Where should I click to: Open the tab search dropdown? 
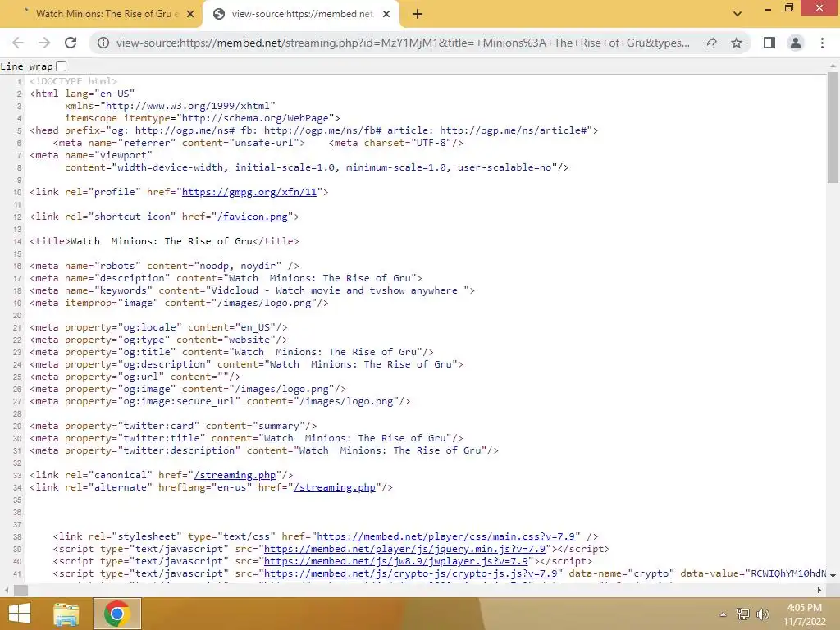pyautogui.click(x=737, y=14)
